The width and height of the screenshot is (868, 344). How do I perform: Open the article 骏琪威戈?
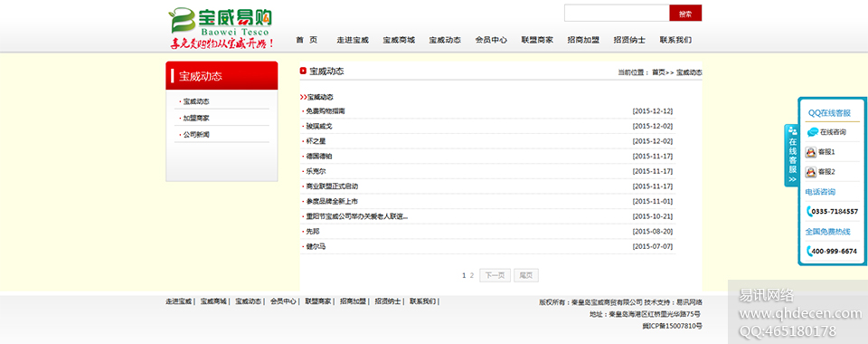(x=319, y=127)
